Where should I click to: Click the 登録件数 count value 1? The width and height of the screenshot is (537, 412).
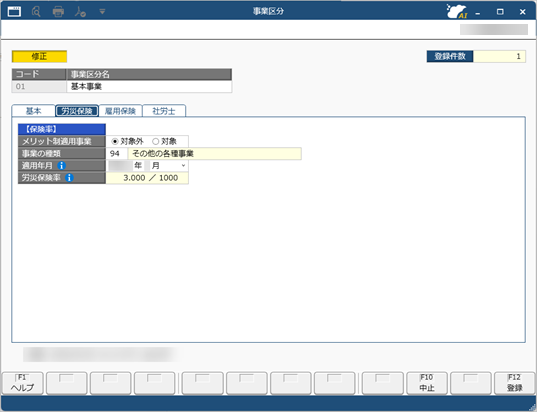499,57
